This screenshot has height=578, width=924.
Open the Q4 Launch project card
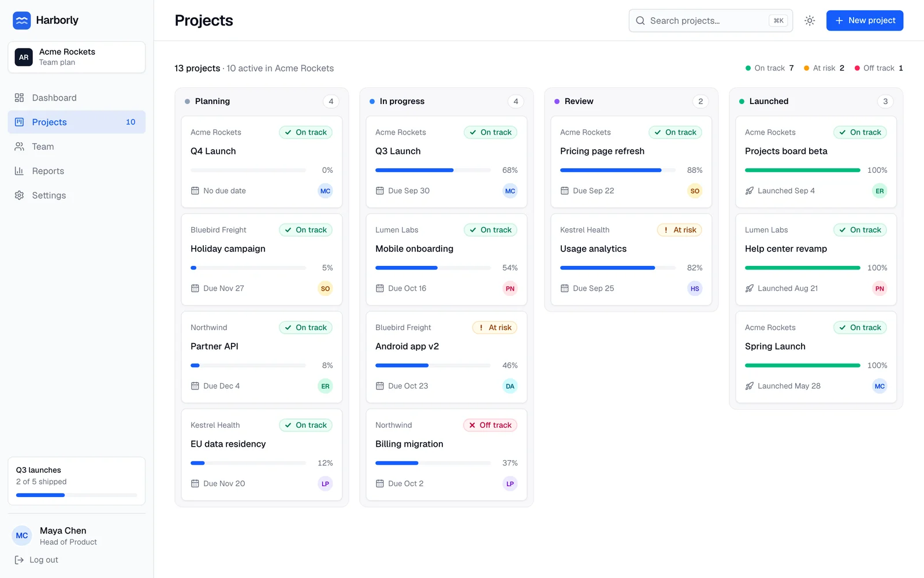click(262, 162)
